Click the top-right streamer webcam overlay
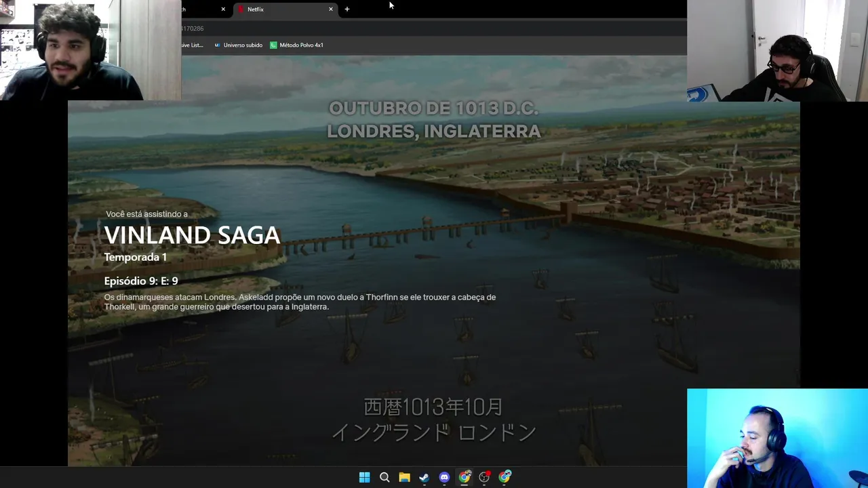The width and height of the screenshot is (868, 488). pyautogui.click(x=777, y=51)
